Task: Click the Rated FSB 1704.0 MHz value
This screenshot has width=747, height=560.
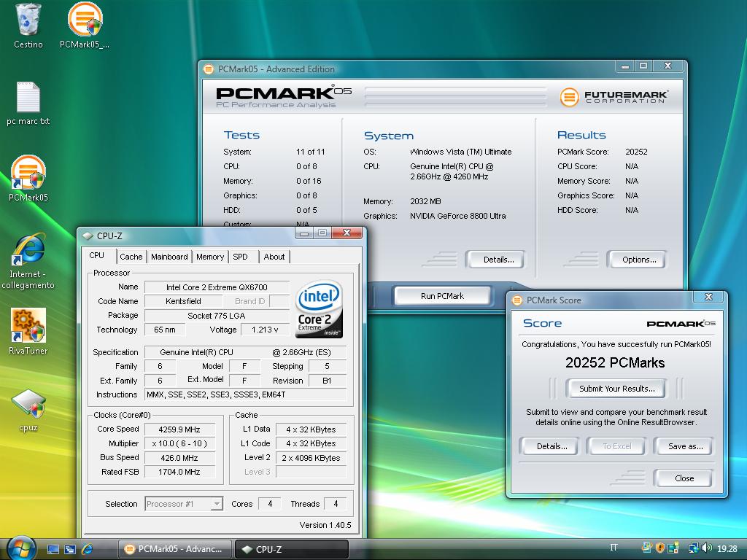Action: point(179,472)
